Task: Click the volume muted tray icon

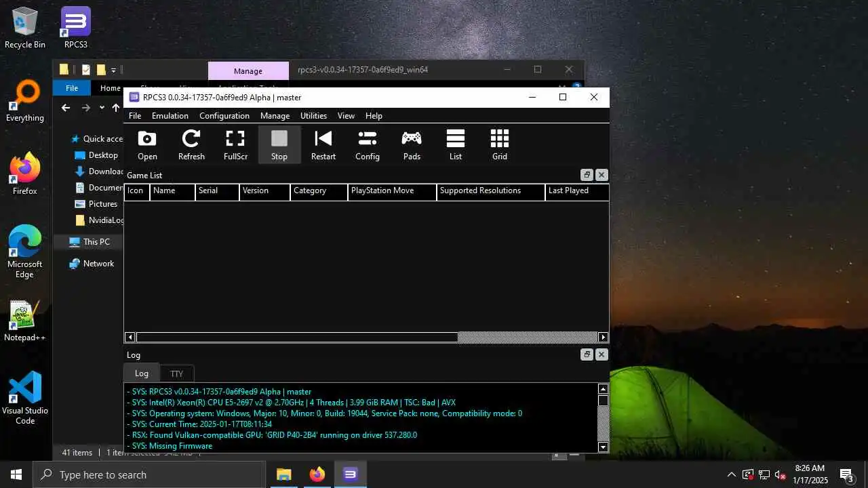Action: (781, 474)
